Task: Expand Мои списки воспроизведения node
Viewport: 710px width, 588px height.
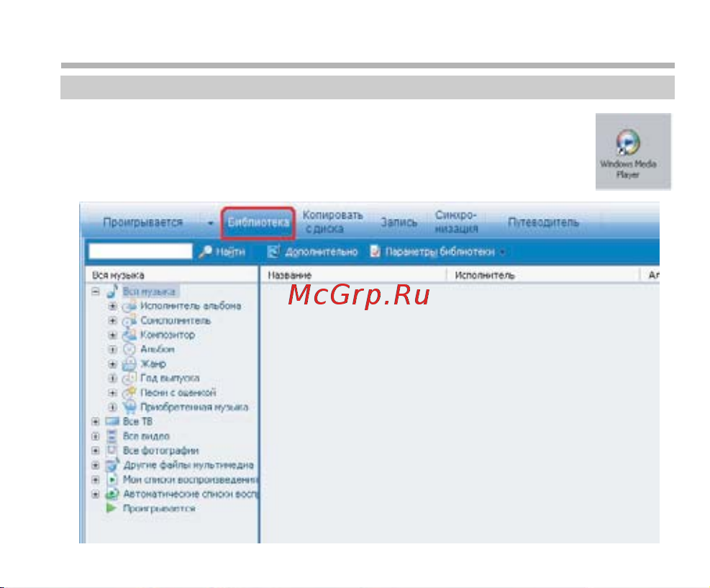Action: [x=96, y=480]
